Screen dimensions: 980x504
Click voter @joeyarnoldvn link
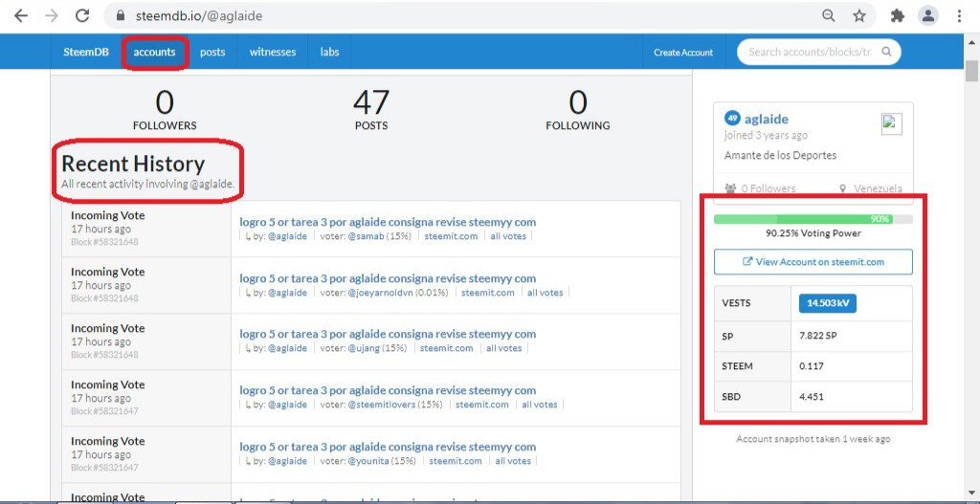pos(381,293)
